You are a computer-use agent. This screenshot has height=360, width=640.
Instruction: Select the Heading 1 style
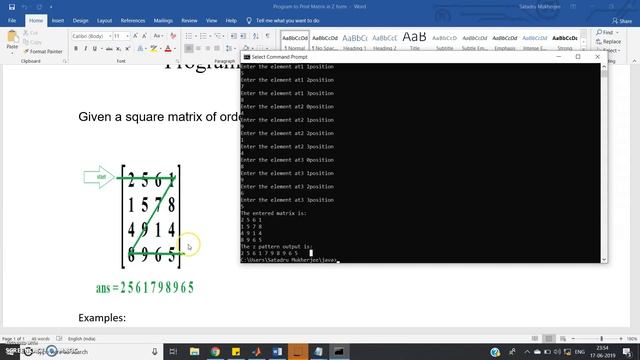click(355, 40)
